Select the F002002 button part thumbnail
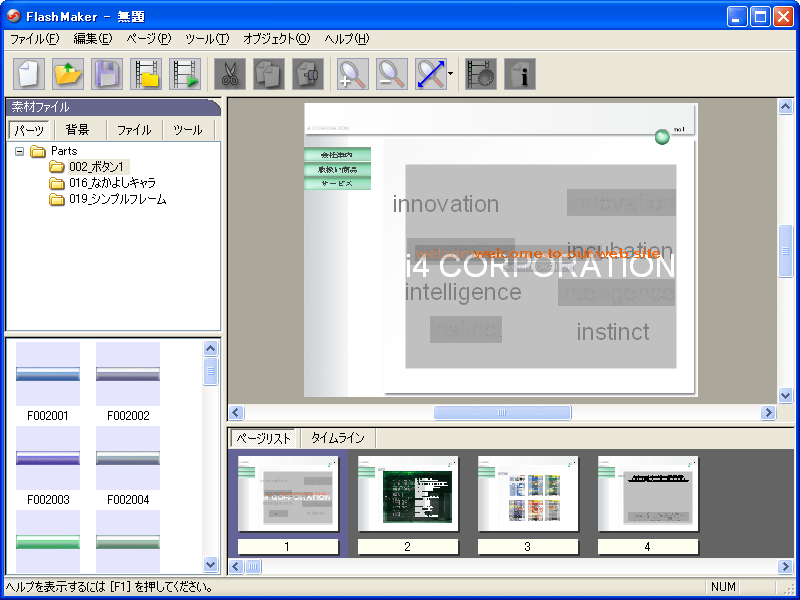Viewport: 800px width, 600px height. 128,374
